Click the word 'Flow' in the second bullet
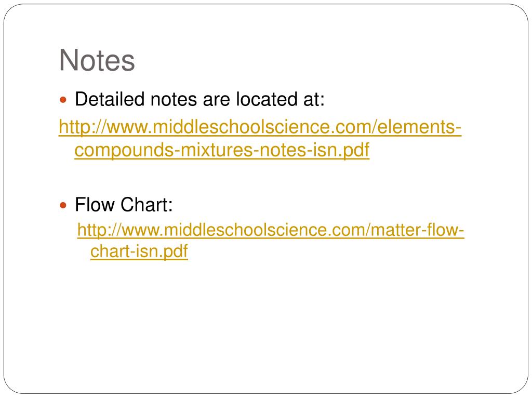The image size is (532, 399). (95, 205)
